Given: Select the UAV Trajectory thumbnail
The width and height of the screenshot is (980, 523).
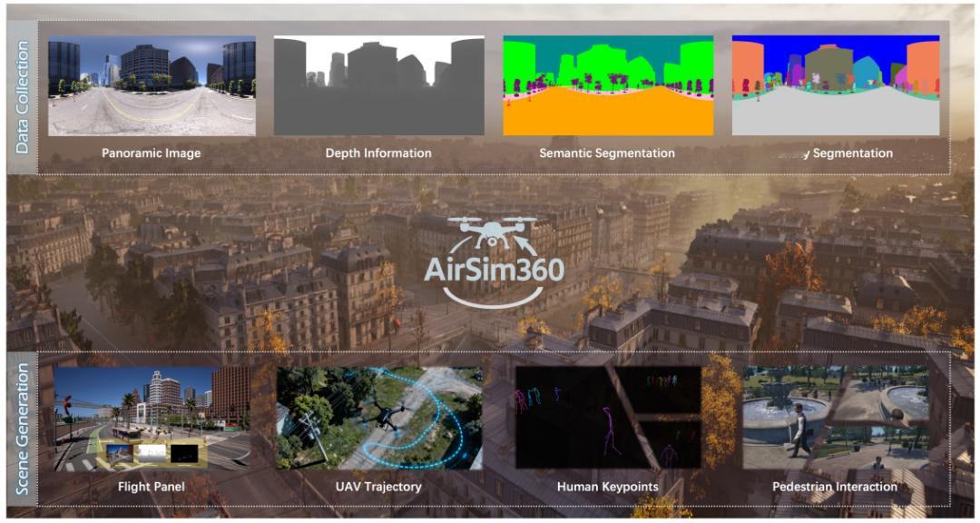Looking at the screenshot, I should point(379,419).
